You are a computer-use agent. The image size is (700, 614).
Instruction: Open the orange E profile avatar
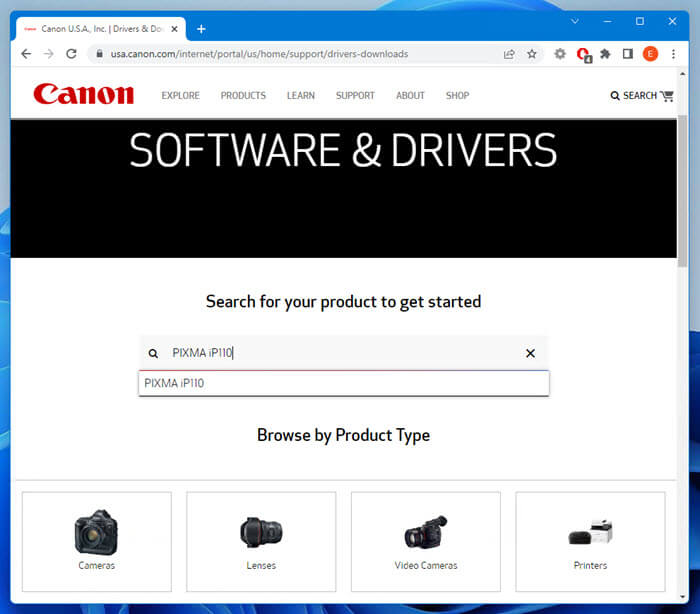click(x=650, y=54)
